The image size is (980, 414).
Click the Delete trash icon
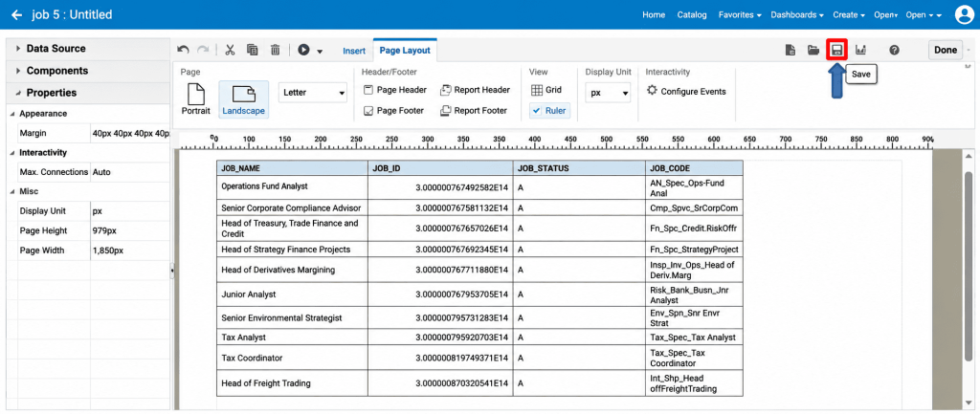(275, 51)
